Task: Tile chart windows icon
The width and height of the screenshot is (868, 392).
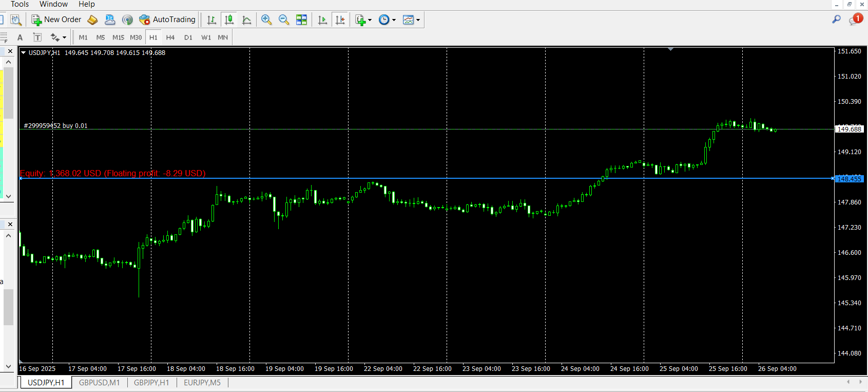Action: (301, 20)
